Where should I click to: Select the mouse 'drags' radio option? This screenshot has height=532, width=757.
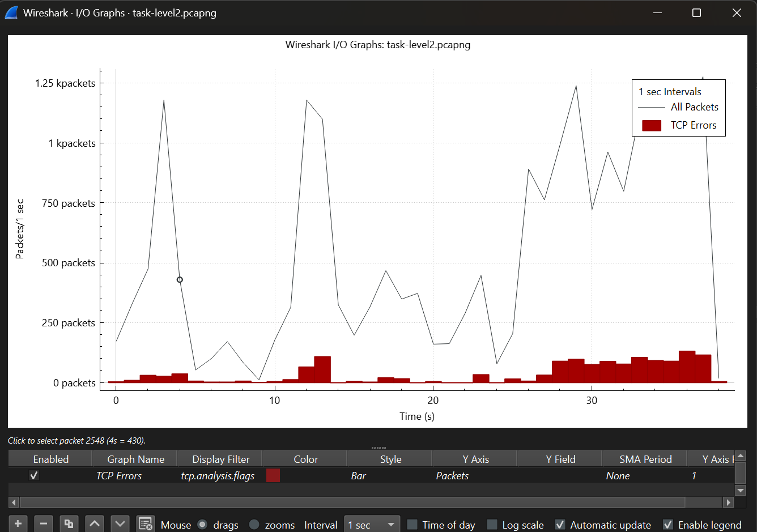(x=202, y=525)
